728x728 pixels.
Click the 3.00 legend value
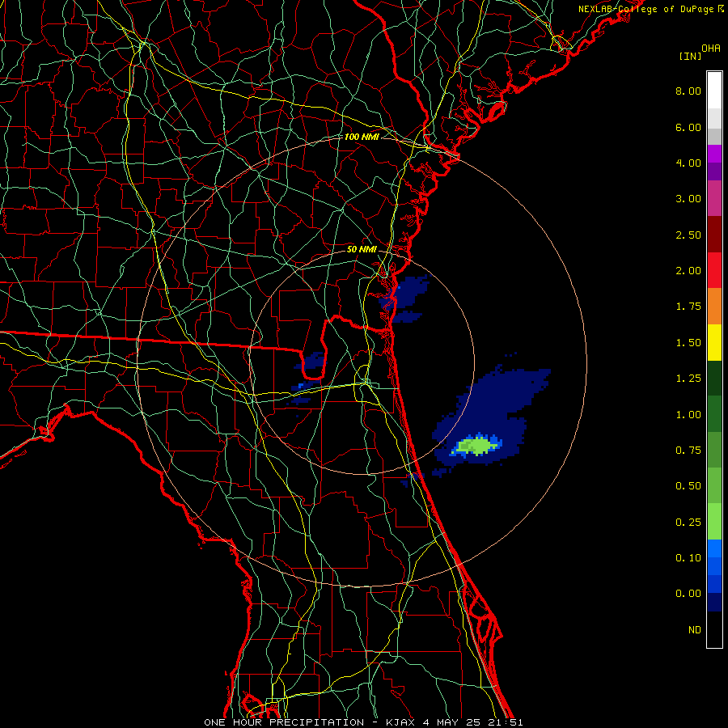click(688, 199)
